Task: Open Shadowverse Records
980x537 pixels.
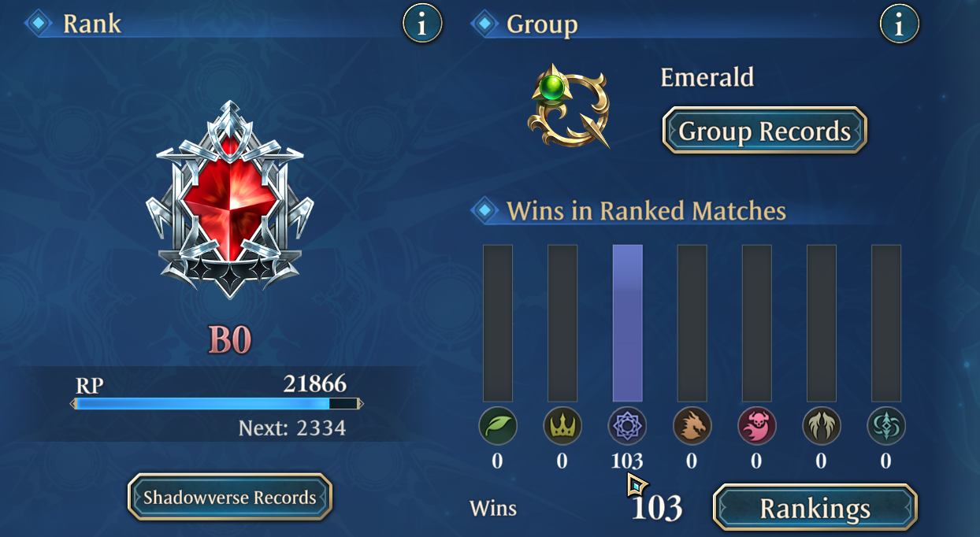Action: 230,497
